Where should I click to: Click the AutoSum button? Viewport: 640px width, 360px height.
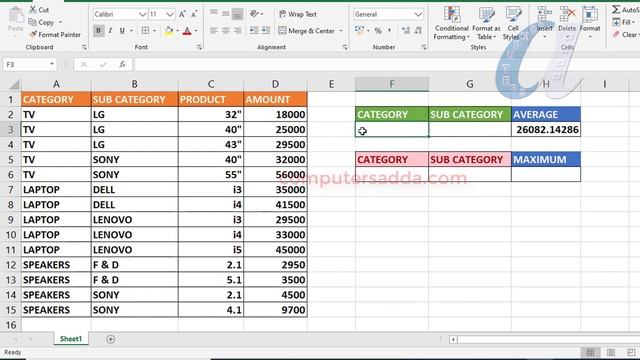[626, 9]
